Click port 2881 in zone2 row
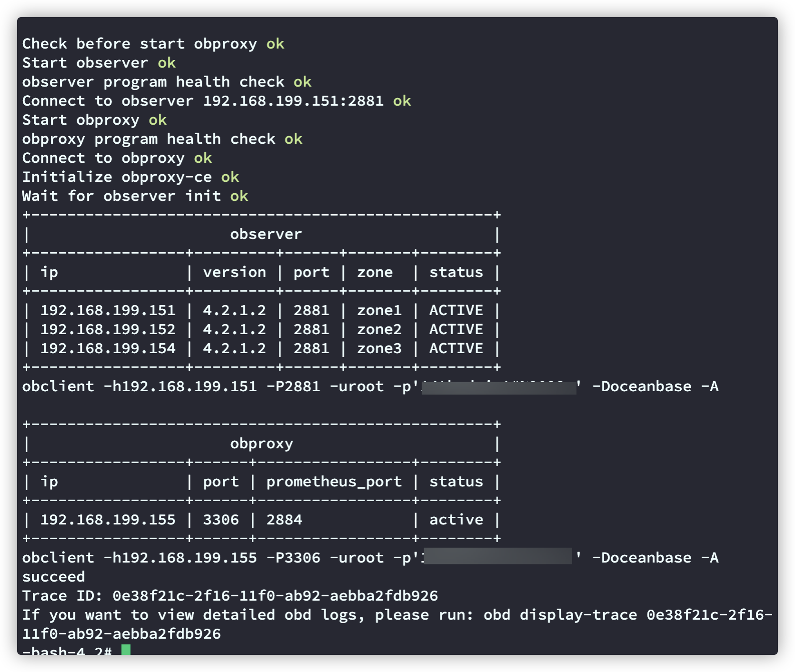This screenshot has width=795, height=672. click(x=311, y=329)
